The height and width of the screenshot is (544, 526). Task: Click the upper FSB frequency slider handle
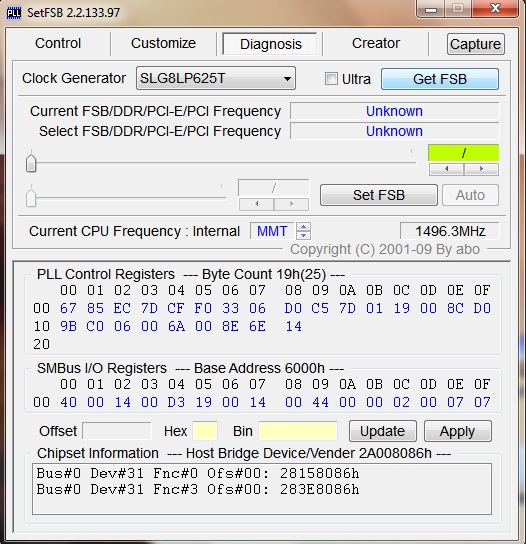[31, 163]
